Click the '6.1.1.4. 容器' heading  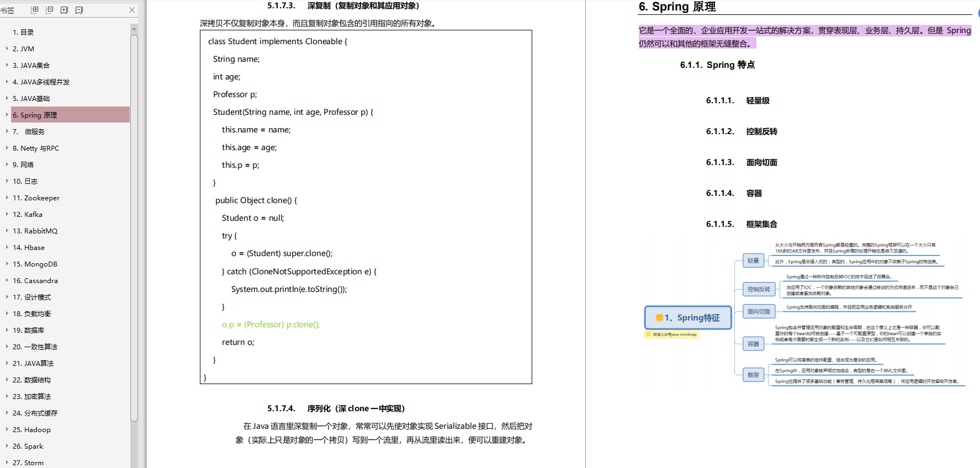[734, 193]
